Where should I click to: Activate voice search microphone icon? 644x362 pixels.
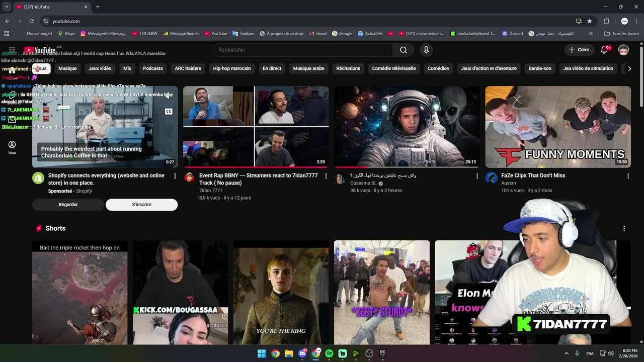click(426, 50)
